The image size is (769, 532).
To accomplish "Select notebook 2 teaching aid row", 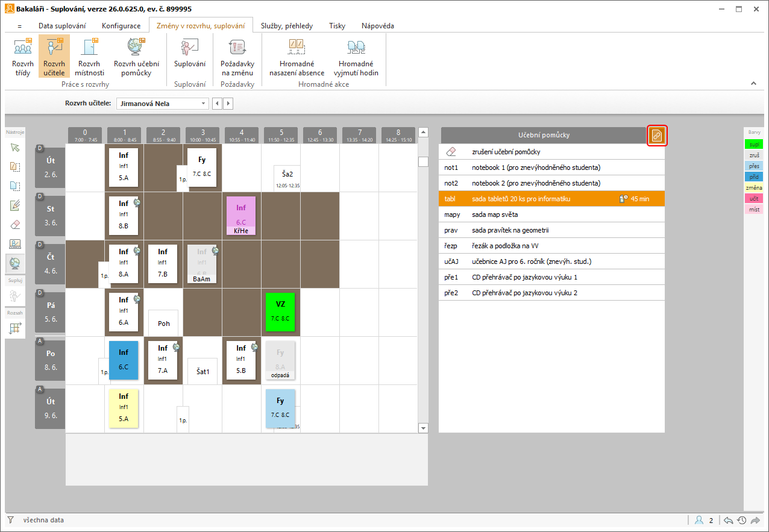I will coord(551,183).
